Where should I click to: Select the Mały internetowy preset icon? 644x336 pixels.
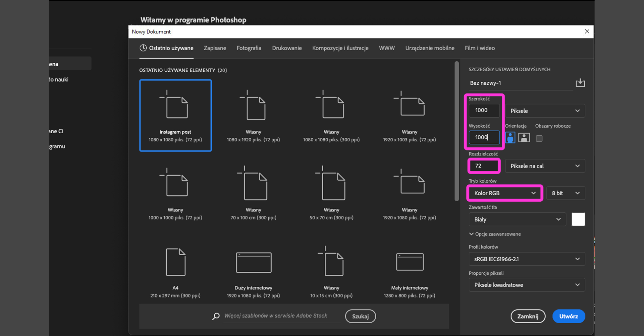410,262
